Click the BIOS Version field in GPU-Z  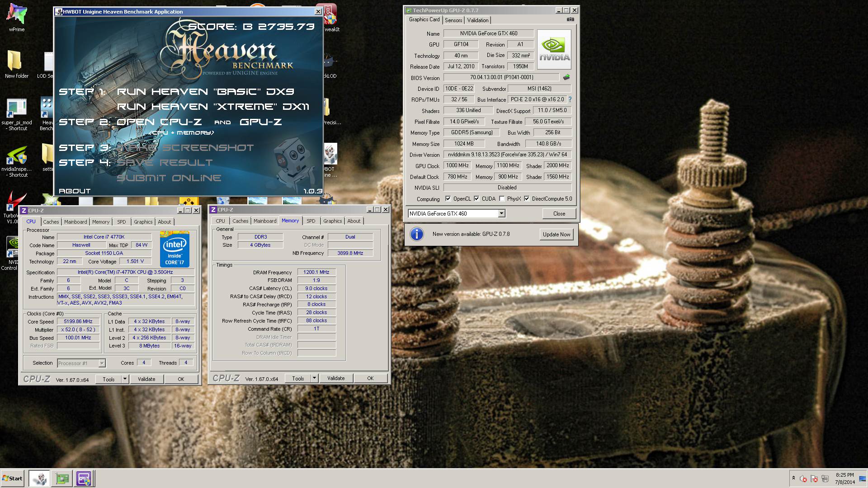point(501,77)
